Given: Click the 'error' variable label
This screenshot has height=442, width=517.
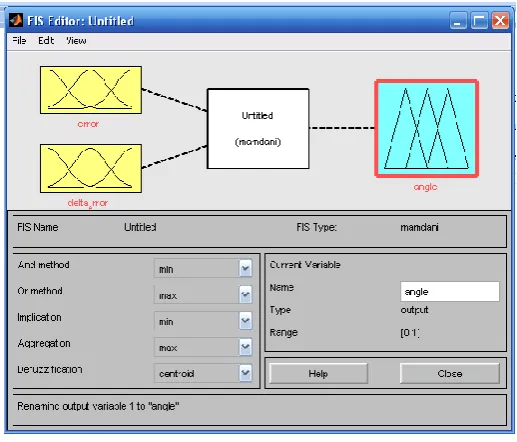Looking at the screenshot, I should 88,124.
